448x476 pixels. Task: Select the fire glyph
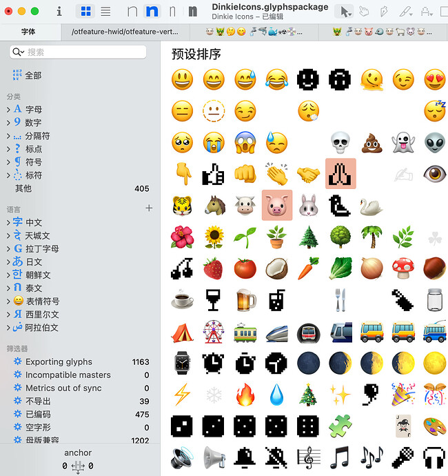click(x=245, y=395)
